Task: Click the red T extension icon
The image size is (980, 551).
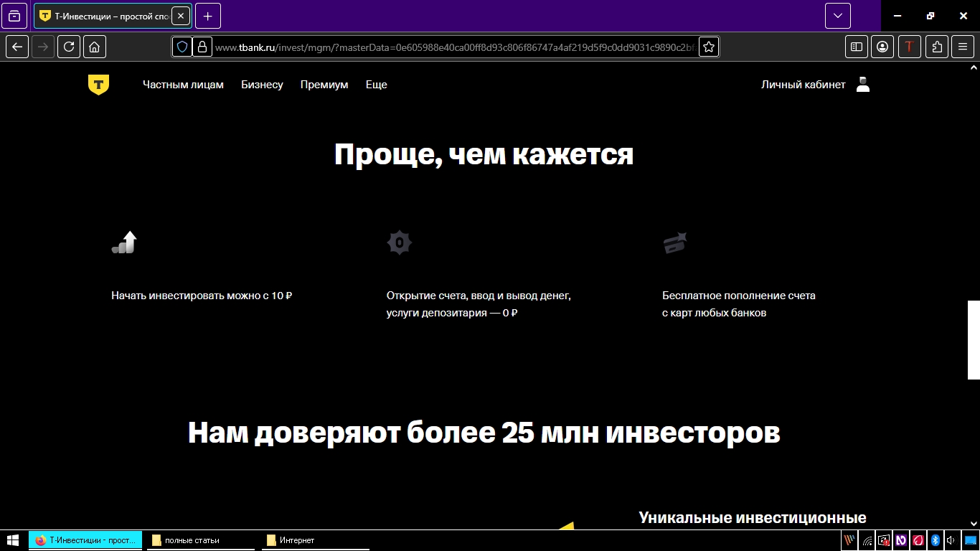Action: coord(910,47)
